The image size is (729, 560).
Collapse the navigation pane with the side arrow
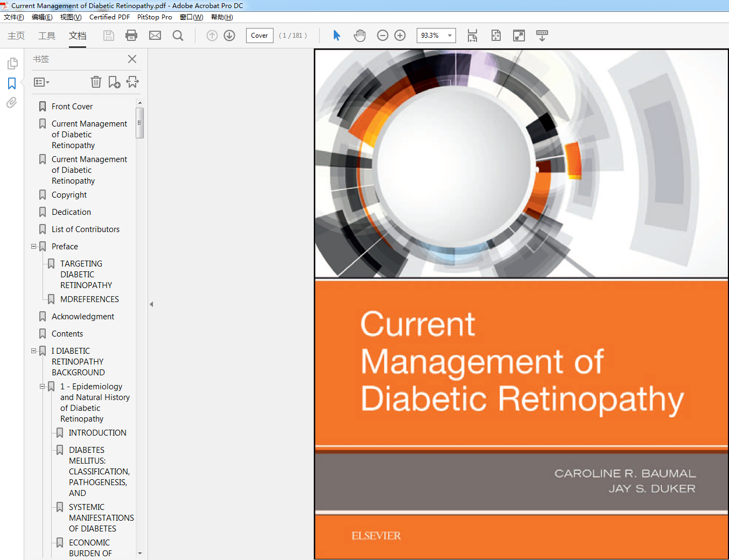click(x=151, y=304)
